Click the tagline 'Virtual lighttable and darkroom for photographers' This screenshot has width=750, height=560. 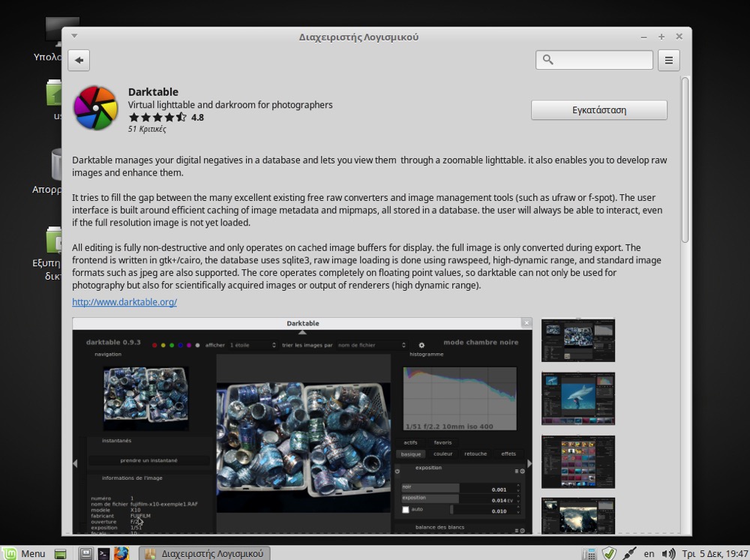[230, 105]
